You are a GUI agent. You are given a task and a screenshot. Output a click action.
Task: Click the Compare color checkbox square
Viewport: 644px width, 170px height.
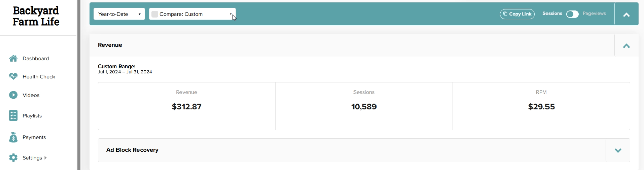pyautogui.click(x=155, y=14)
